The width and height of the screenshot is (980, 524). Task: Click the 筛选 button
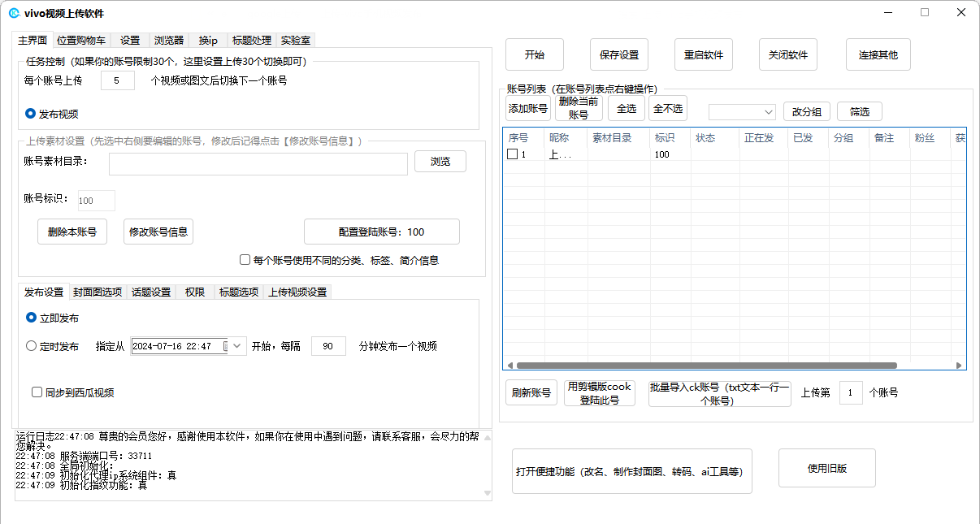tap(859, 111)
